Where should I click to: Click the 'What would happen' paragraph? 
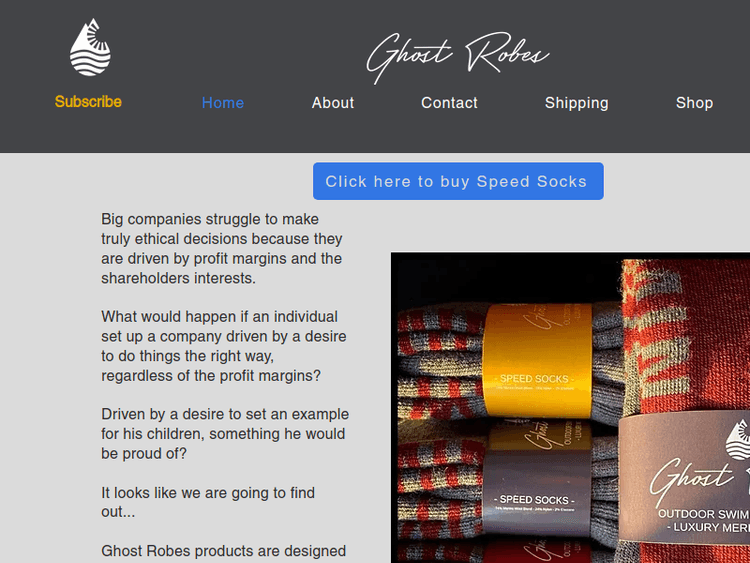coord(223,346)
